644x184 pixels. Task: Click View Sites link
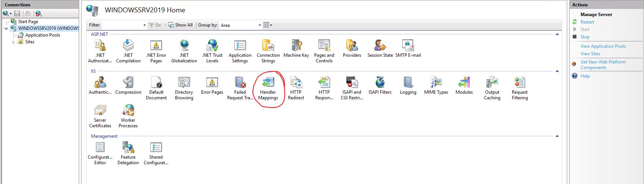590,54
